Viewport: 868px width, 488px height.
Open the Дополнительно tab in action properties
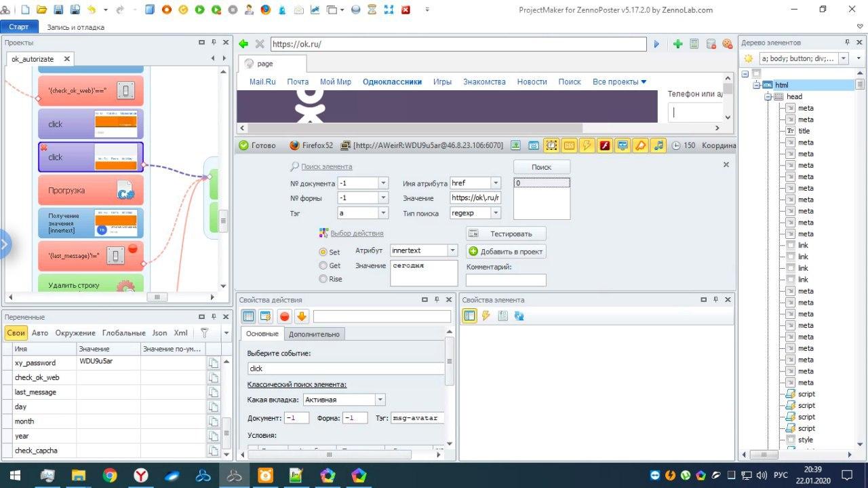click(314, 334)
